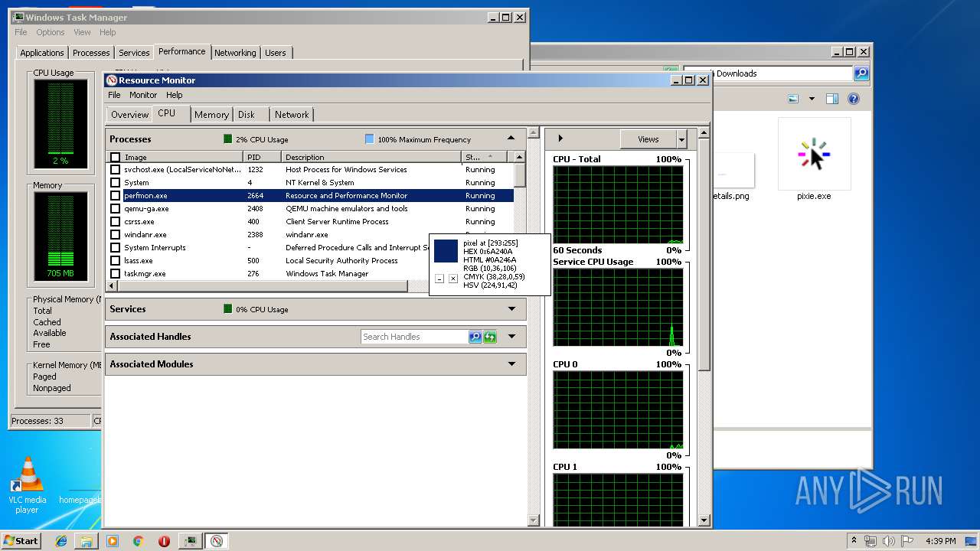Click in Search Handles input field

point(414,337)
